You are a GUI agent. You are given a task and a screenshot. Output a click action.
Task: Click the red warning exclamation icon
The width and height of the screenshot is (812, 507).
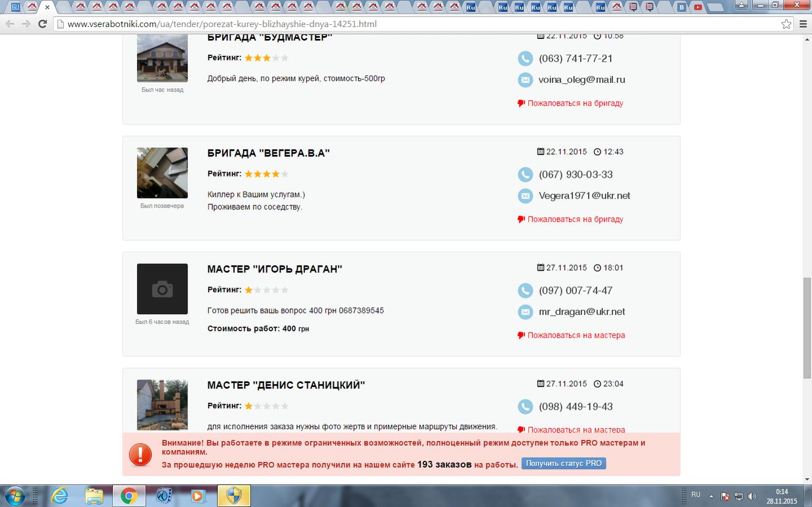(141, 454)
